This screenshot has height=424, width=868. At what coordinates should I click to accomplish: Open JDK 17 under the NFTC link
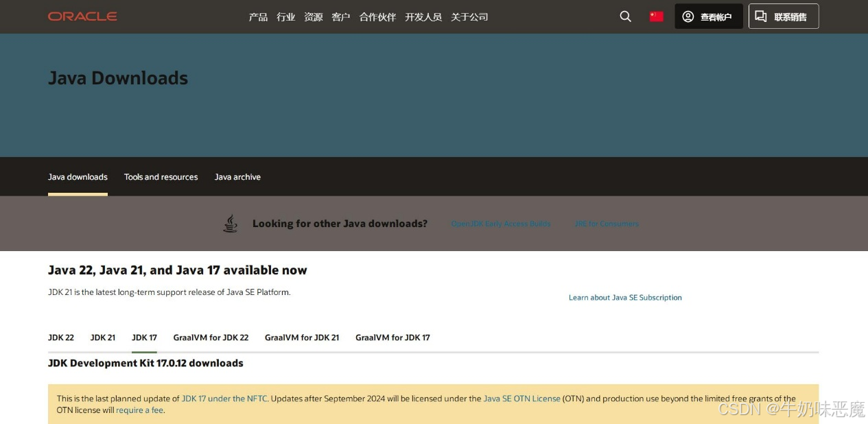[x=224, y=399]
